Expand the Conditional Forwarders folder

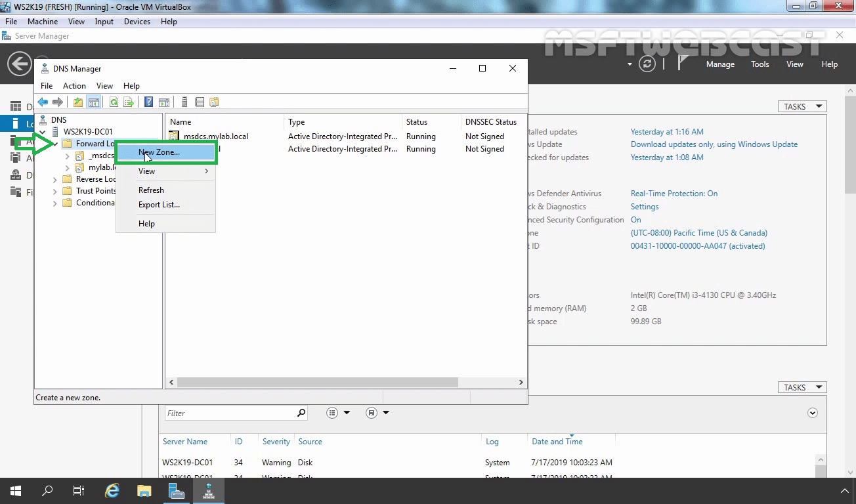tap(54, 203)
